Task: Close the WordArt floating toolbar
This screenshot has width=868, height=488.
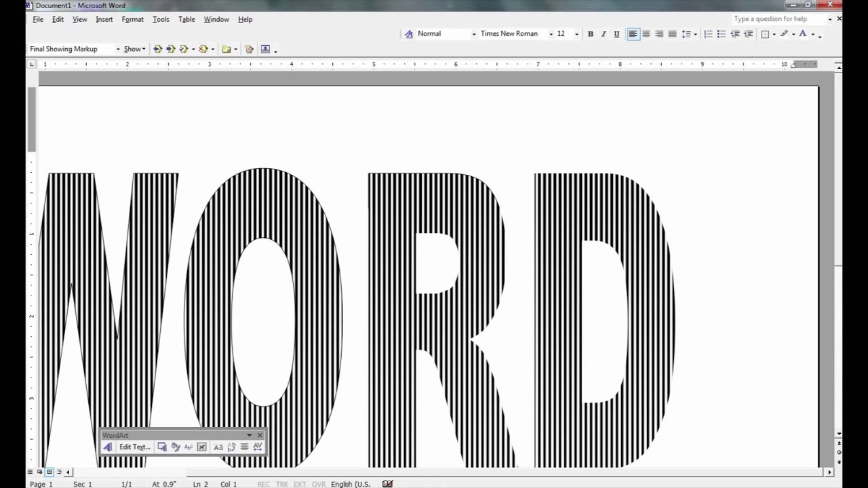Action: 260,435
